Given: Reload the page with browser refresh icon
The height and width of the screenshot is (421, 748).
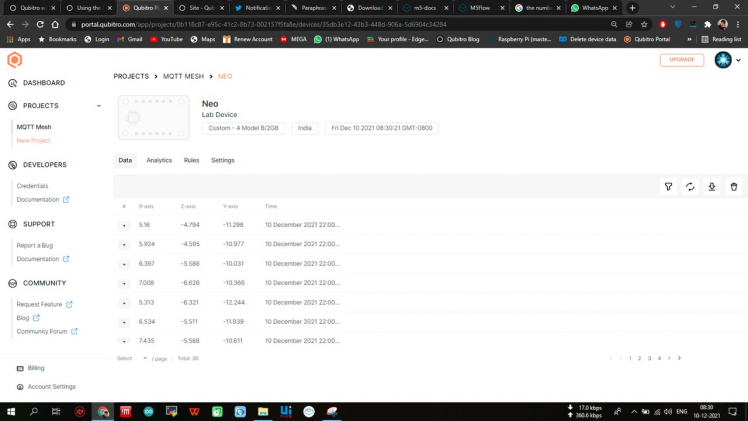Looking at the screenshot, I should coord(40,24).
